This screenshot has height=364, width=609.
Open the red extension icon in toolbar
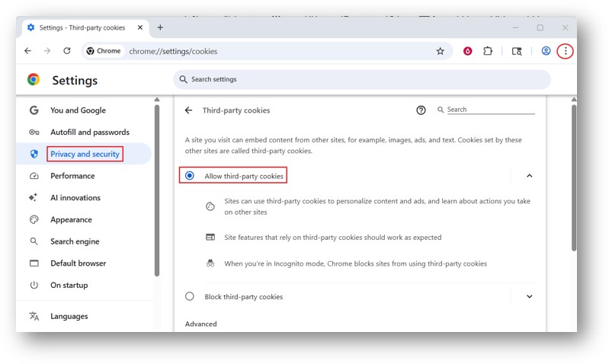click(468, 51)
